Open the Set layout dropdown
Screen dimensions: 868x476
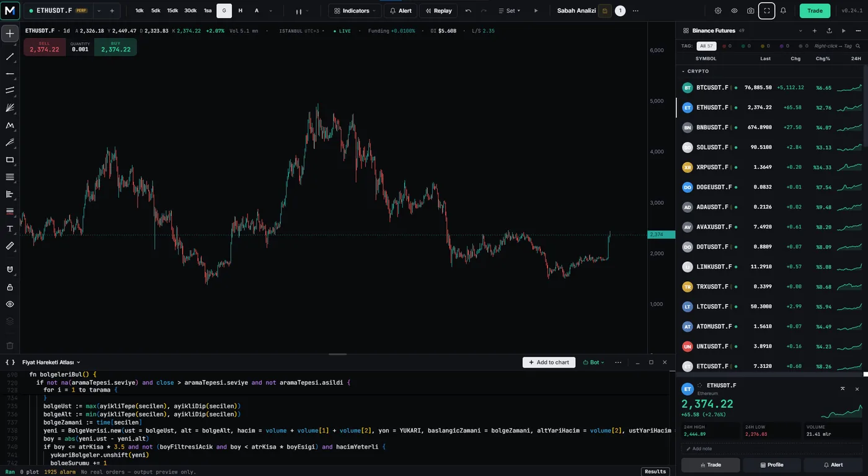click(510, 11)
